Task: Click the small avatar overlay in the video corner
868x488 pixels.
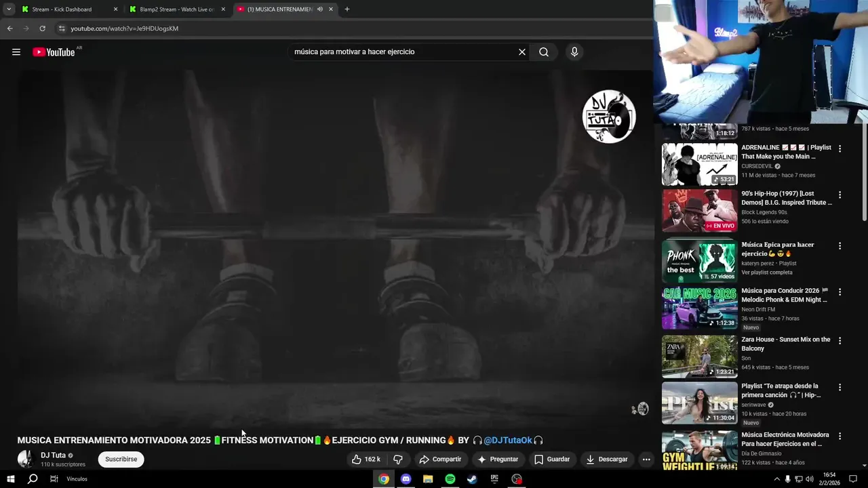Action: click(x=641, y=409)
